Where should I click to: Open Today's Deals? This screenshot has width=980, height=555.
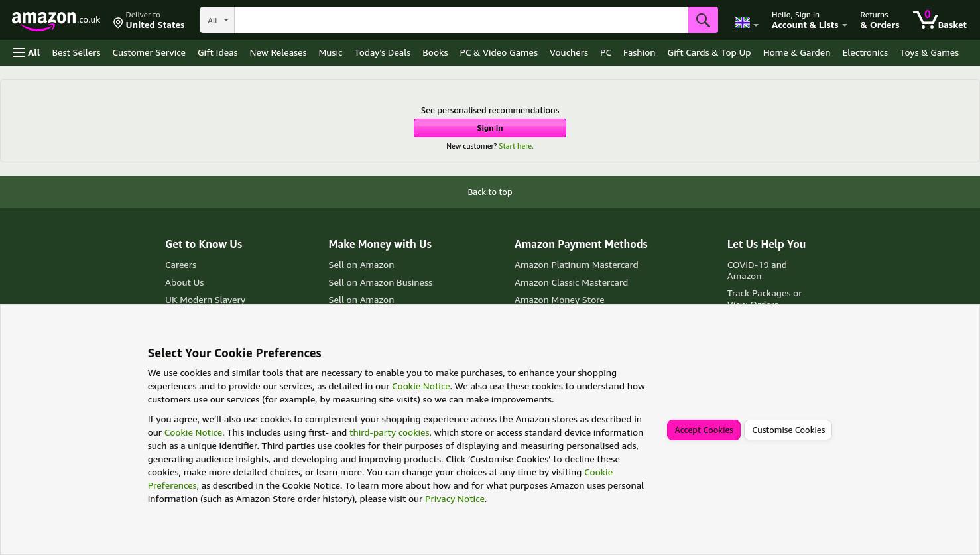(x=382, y=52)
